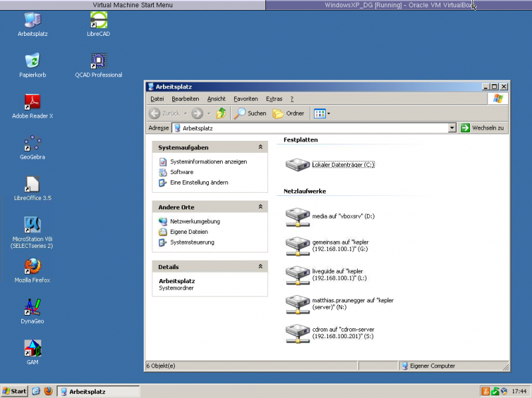Click the taskbar clock showing 17:44
The image size is (532, 398).
coord(519,391)
